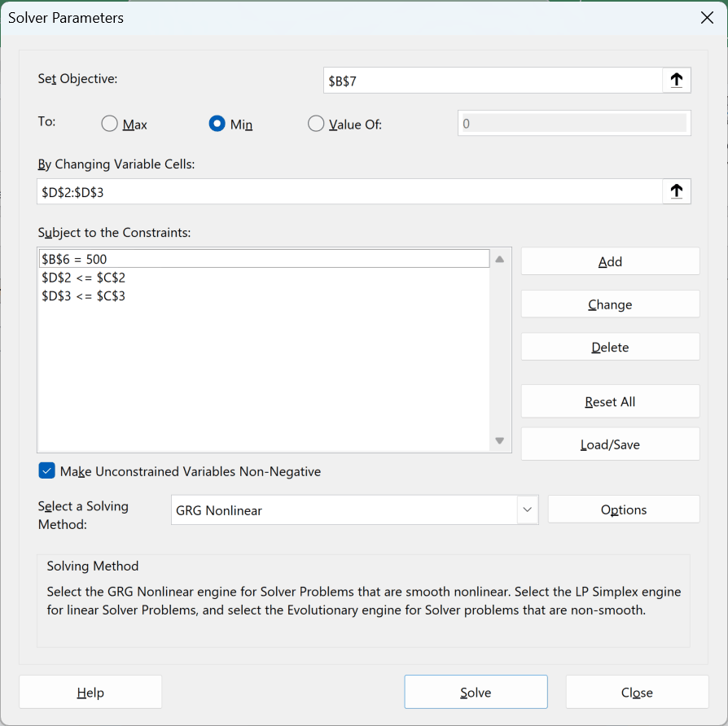This screenshot has height=726, width=728.
Task: Click the Close button at bottom
Action: 637,692
